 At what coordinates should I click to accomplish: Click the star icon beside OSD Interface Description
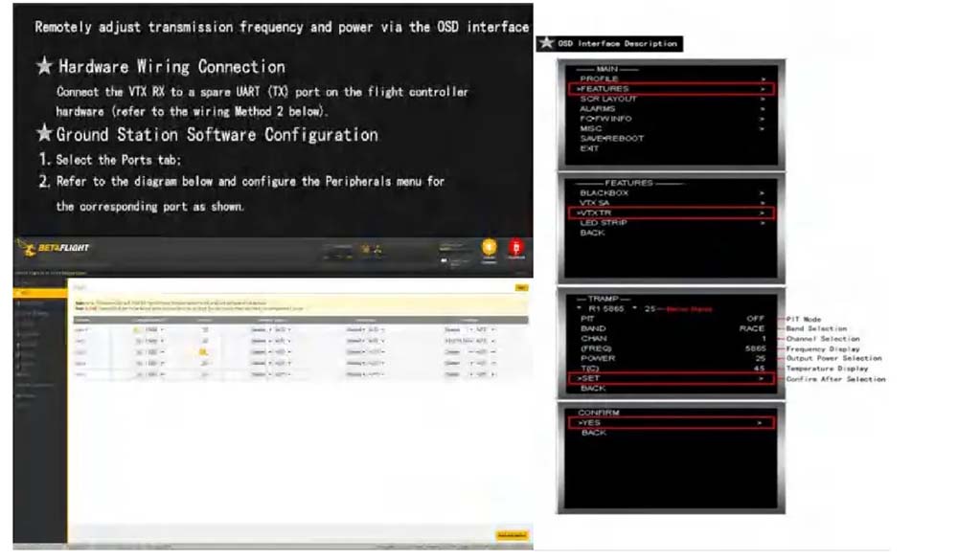[x=547, y=43]
